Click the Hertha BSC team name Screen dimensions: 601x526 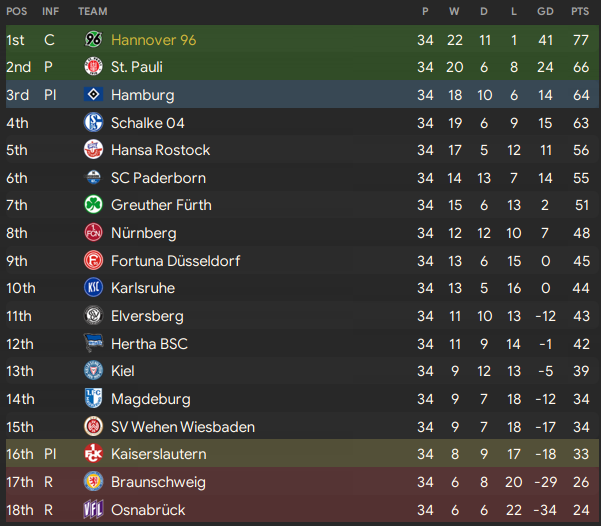[x=149, y=344]
